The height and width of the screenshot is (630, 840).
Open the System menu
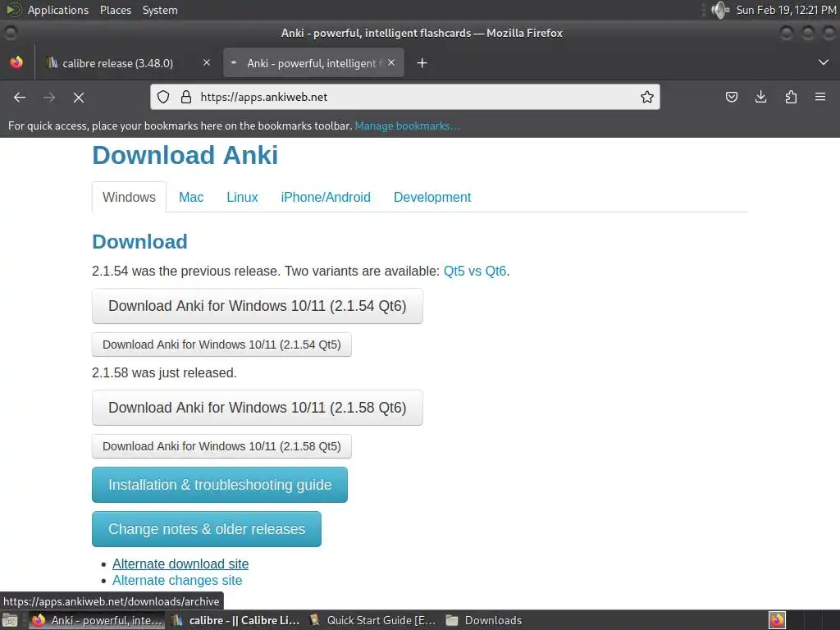(x=160, y=10)
